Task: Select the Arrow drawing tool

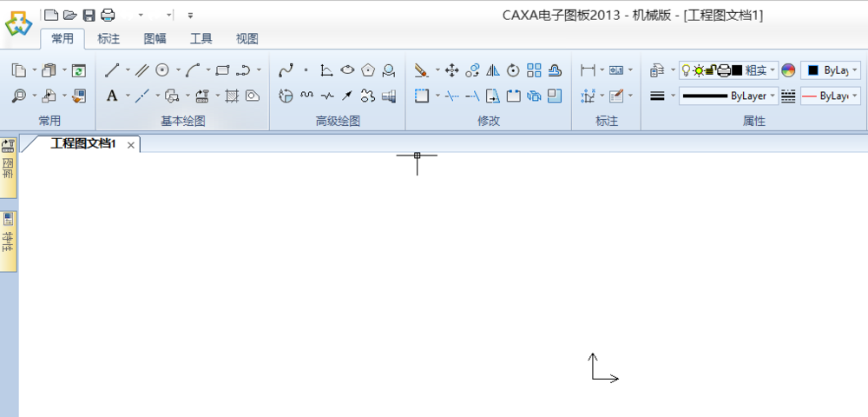Action: (347, 96)
